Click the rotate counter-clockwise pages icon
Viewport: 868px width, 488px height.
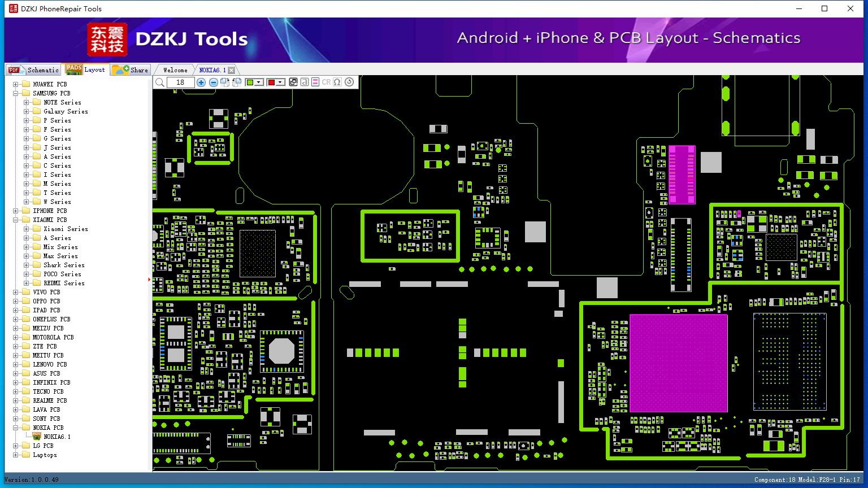tap(237, 82)
